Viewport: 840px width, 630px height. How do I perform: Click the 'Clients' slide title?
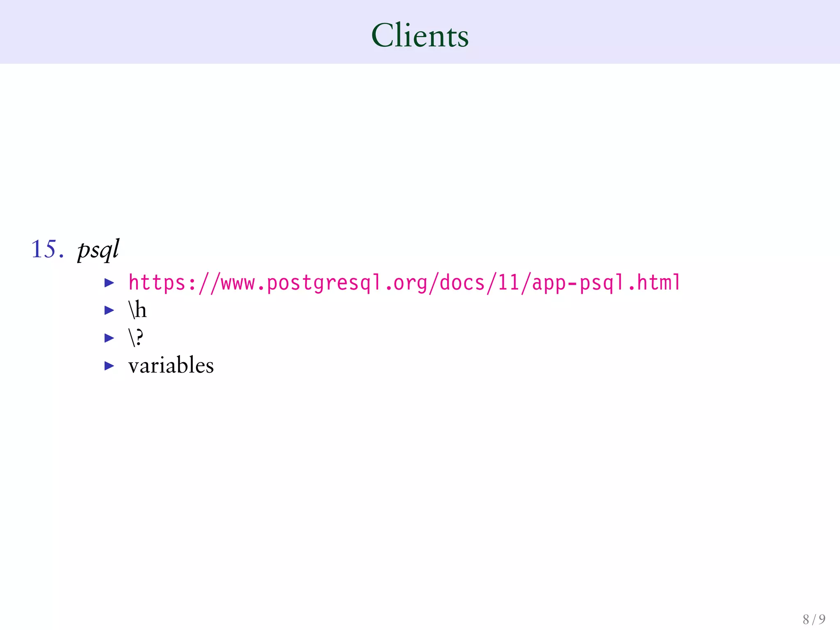click(420, 35)
